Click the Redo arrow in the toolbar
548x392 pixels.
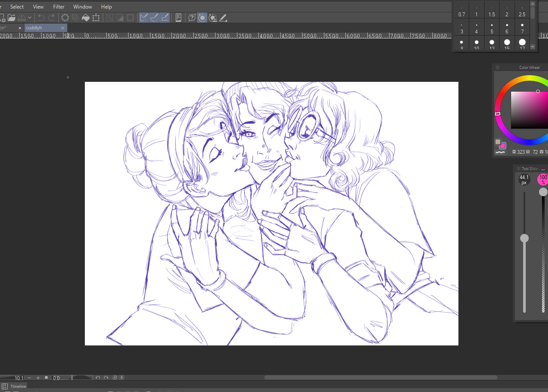point(51,18)
